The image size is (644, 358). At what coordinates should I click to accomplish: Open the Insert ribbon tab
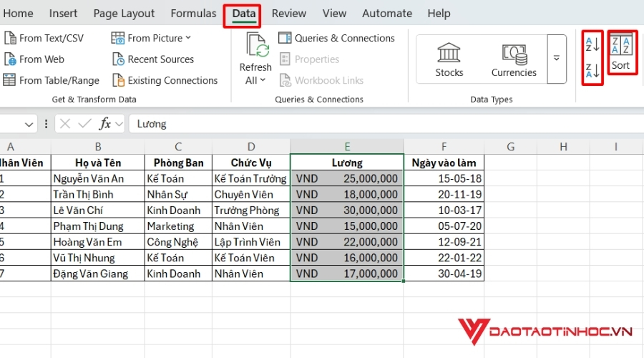tap(63, 14)
